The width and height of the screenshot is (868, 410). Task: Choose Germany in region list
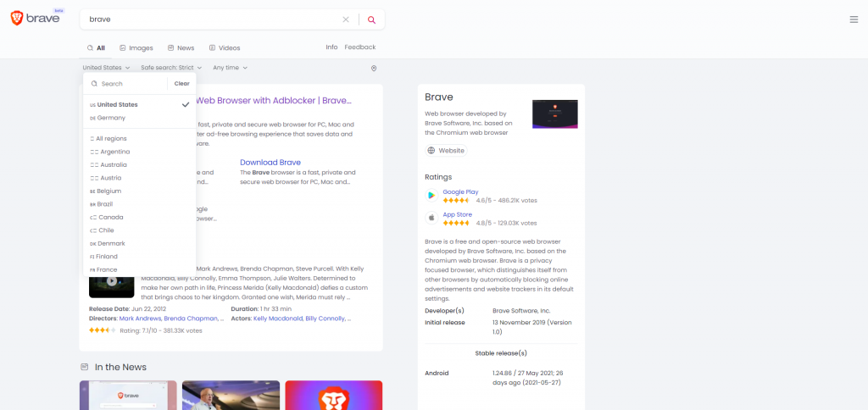(x=111, y=118)
